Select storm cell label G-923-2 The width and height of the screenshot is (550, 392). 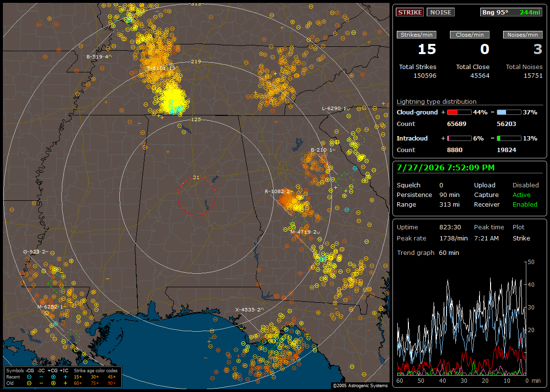(x=36, y=252)
